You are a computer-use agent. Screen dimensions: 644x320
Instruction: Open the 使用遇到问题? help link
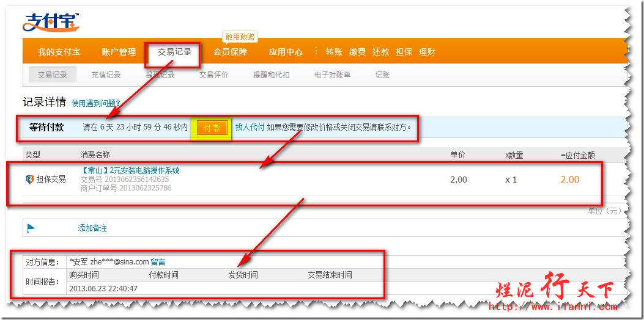click(x=95, y=103)
